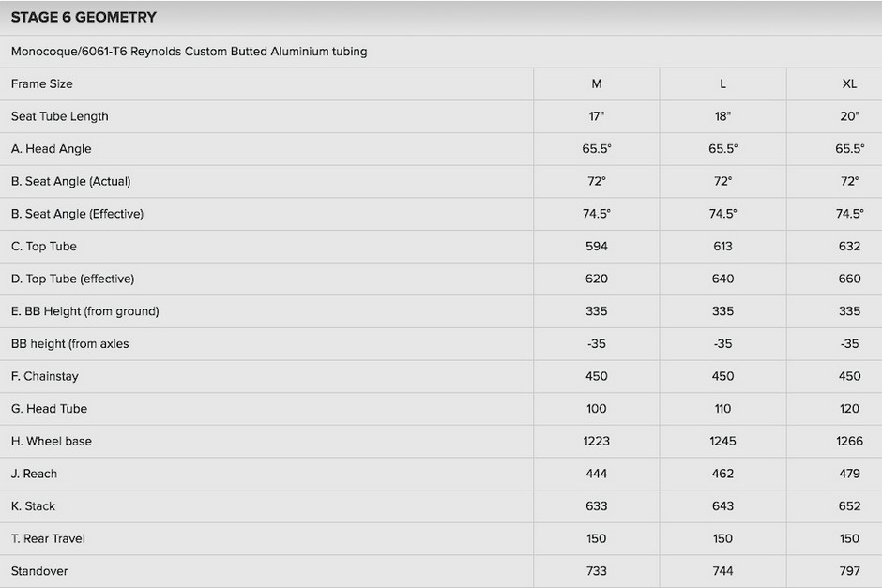Select the K. Stack value 643

pos(722,505)
